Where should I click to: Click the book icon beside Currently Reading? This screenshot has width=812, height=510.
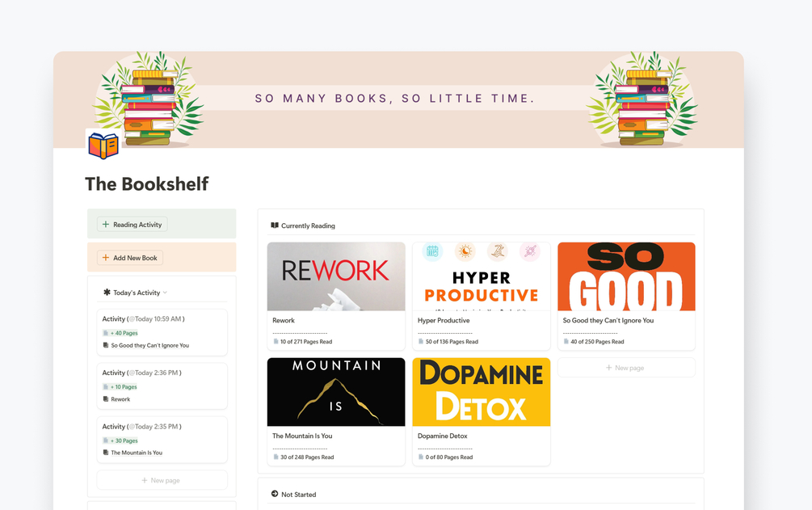(x=275, y=225)
